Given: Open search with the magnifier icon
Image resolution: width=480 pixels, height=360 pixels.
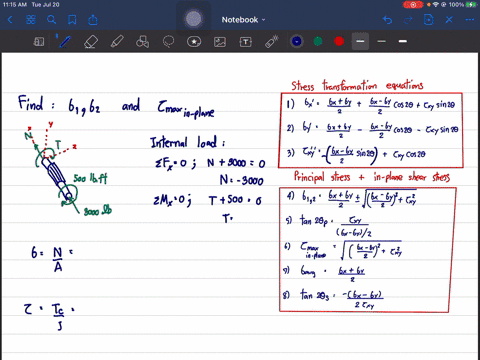Looking at the screenshot, I should 51,20.
